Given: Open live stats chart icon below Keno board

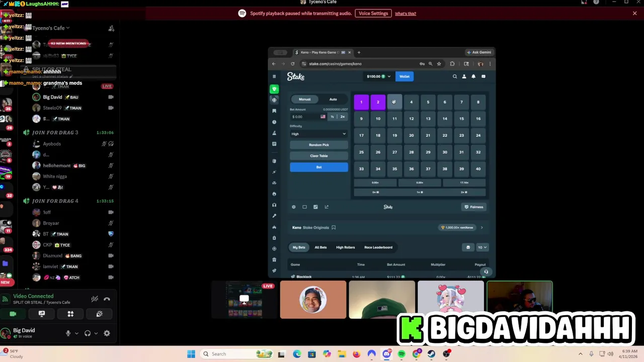Looking at the screenshot, I should (315, 207).
